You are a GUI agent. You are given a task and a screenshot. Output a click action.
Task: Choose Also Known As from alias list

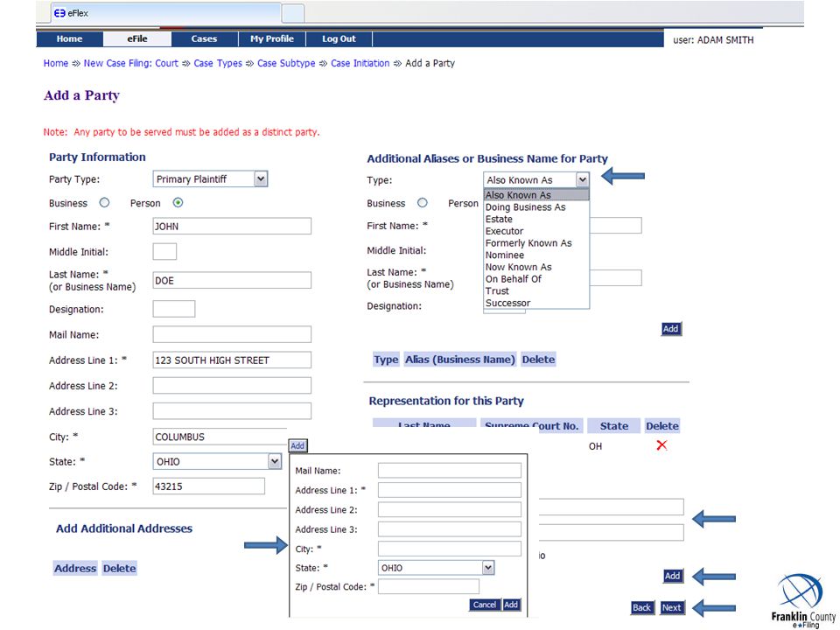(x=536, y=195)
